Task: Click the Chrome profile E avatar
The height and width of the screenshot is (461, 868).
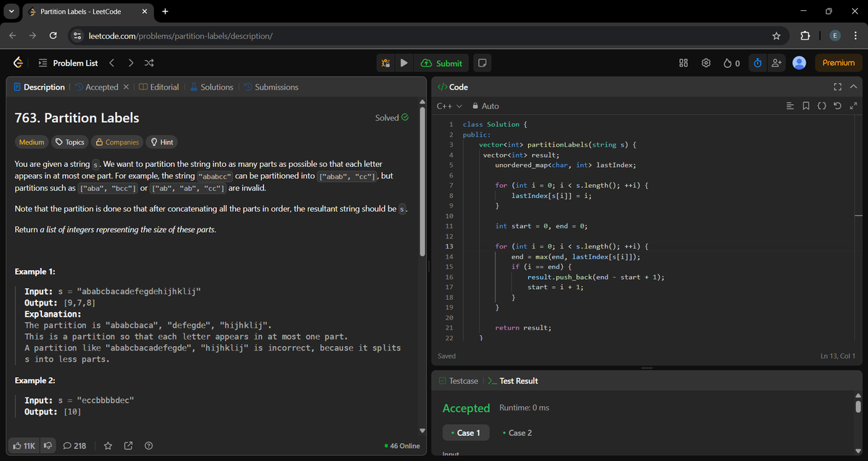Action: 834,36
